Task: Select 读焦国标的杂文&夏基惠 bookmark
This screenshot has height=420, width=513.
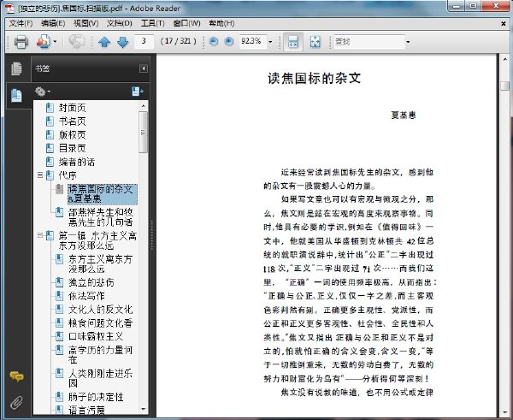Action: click(103, 194)
